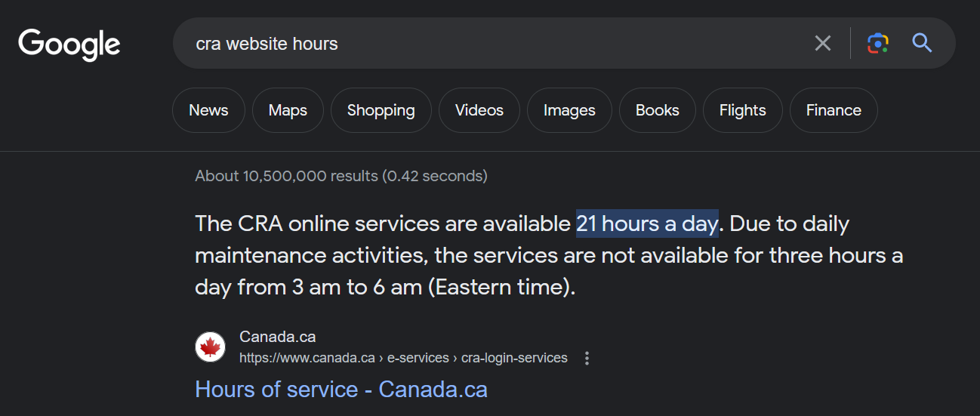Viewport: 980px width, 416px height.
Task: Click into the search box containing cra website hours
Action: (491, 44)
